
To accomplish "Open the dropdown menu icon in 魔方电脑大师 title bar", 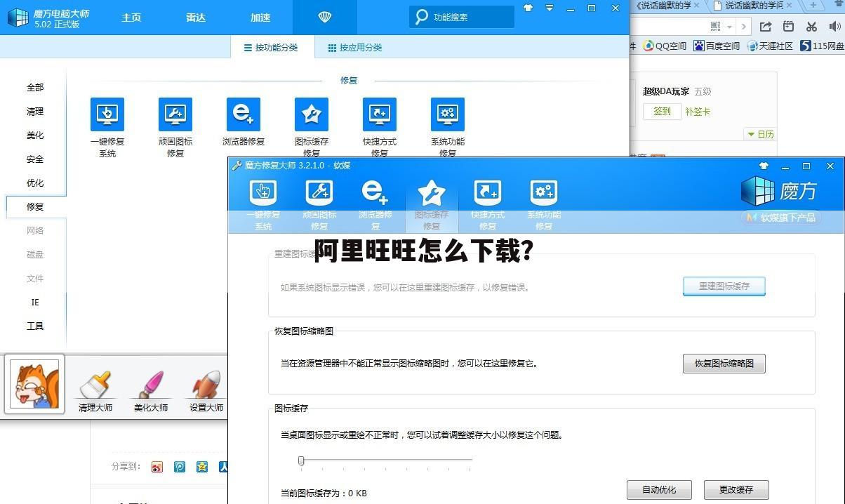I will pos(550,8).
